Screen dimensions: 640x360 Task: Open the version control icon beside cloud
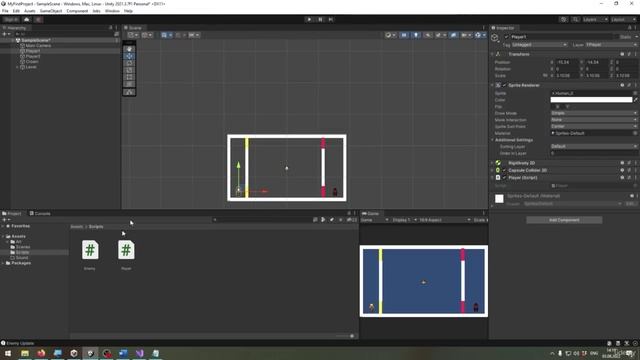[38, 20]
